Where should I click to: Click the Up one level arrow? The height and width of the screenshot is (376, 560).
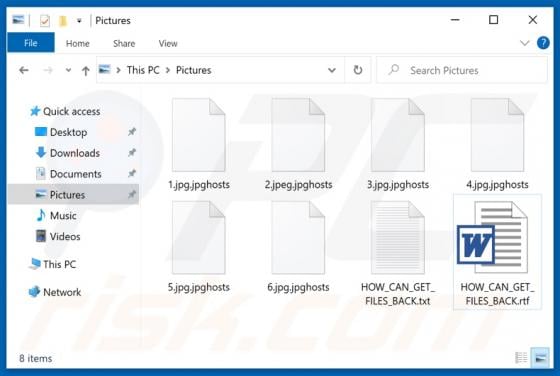pyautogui.click(x=85, y=71)
